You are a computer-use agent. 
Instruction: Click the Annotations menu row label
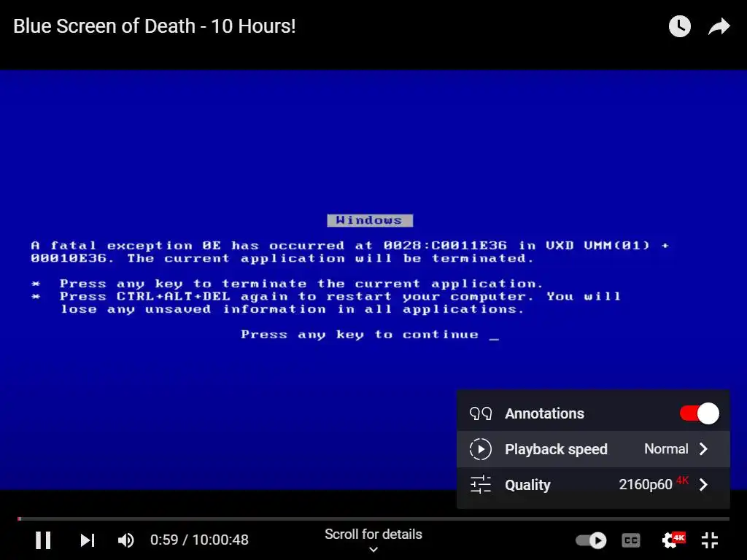click(544, 413)
